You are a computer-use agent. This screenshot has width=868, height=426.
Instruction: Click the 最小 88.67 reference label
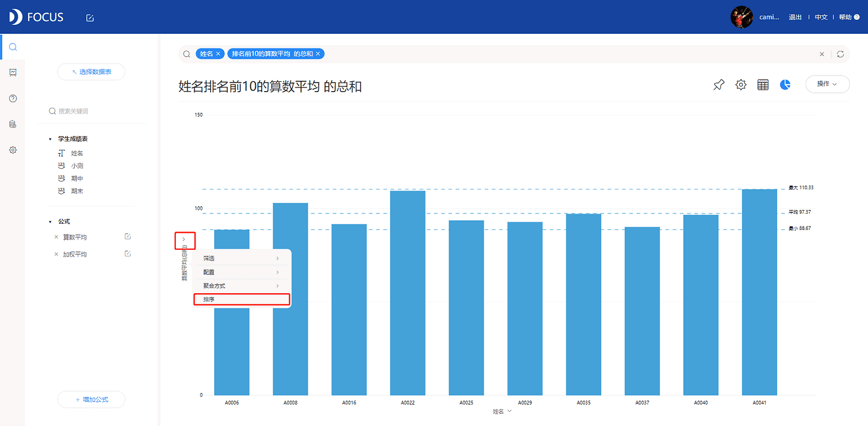click(x=801, y=228)
